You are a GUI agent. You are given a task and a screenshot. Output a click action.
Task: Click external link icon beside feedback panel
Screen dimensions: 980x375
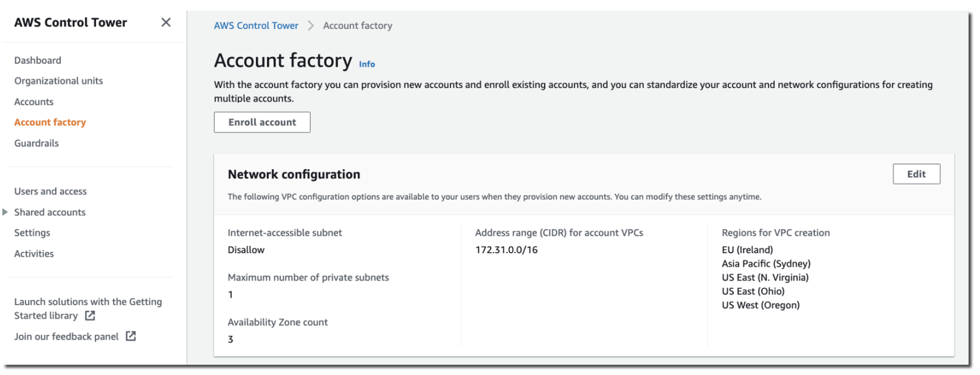pos(131,336)
